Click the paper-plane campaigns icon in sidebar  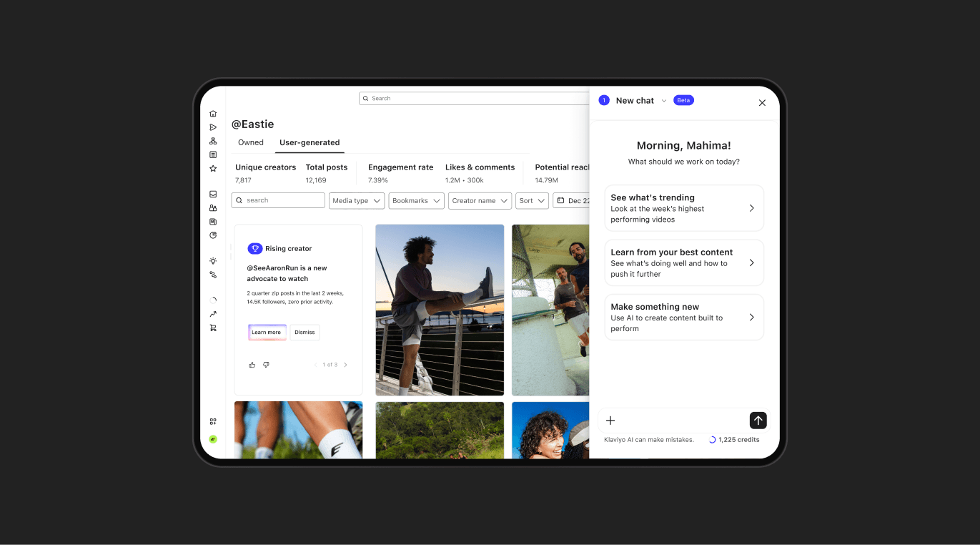point(213,127)
